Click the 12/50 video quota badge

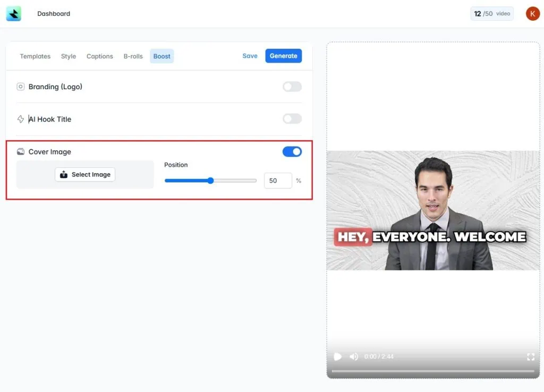(x=492, y=13)
